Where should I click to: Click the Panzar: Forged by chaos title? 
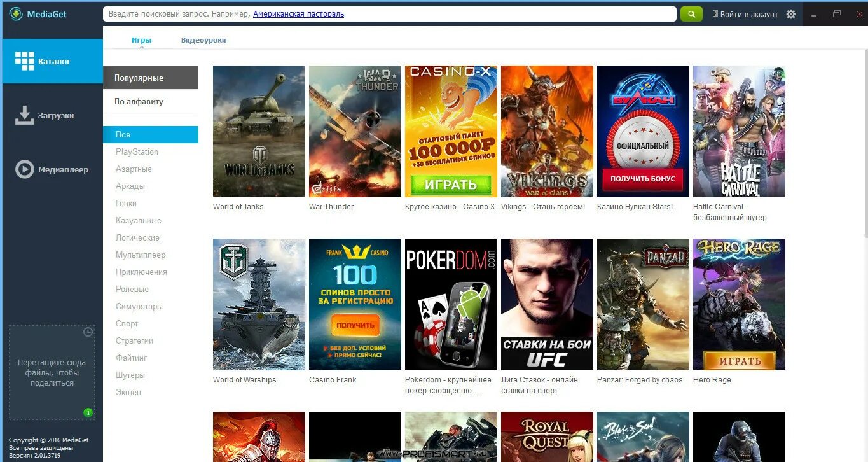(640, 380)
